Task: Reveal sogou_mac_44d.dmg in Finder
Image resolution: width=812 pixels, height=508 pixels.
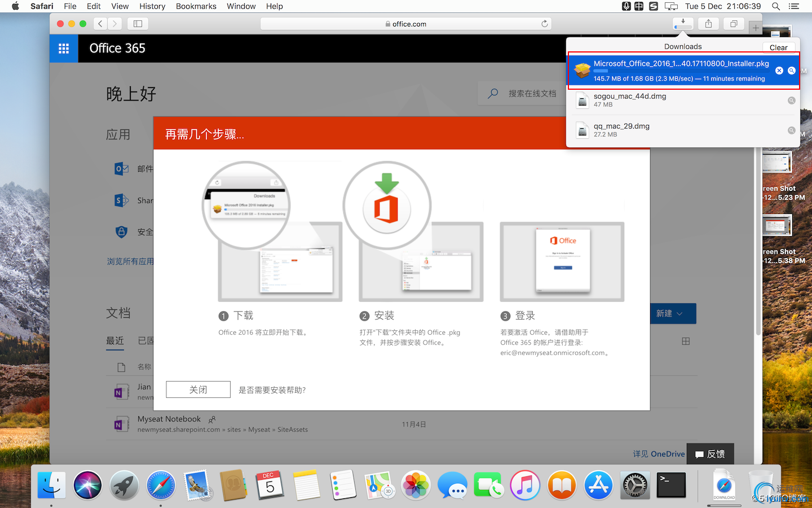Action: click(x=792, y=100)
